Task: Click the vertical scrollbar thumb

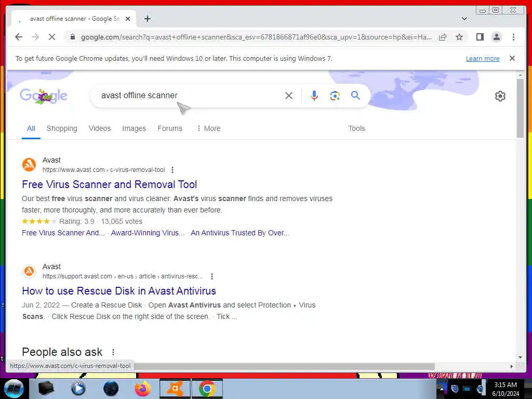Action: coord(520,108)
